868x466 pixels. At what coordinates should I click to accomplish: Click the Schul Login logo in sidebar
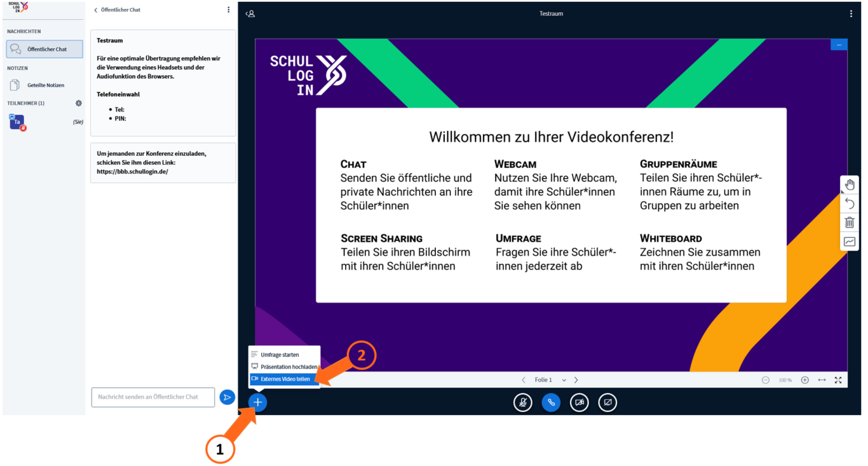[18, 8]
